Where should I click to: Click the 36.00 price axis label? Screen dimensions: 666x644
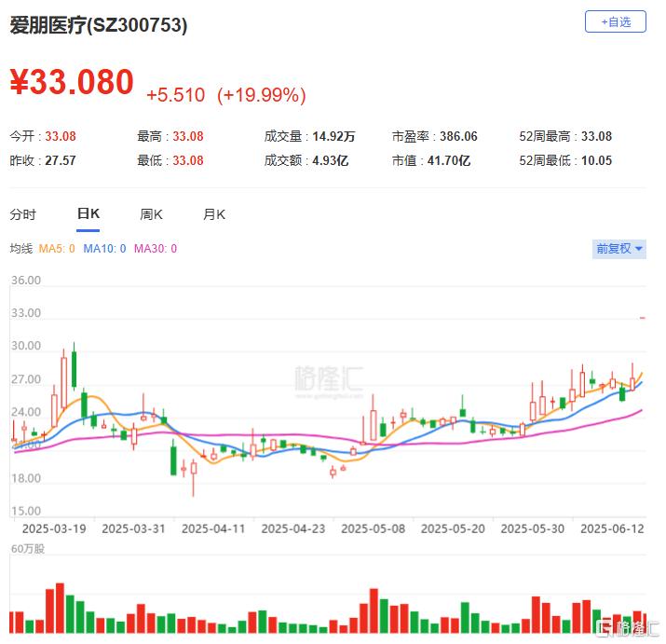(26, 281)
